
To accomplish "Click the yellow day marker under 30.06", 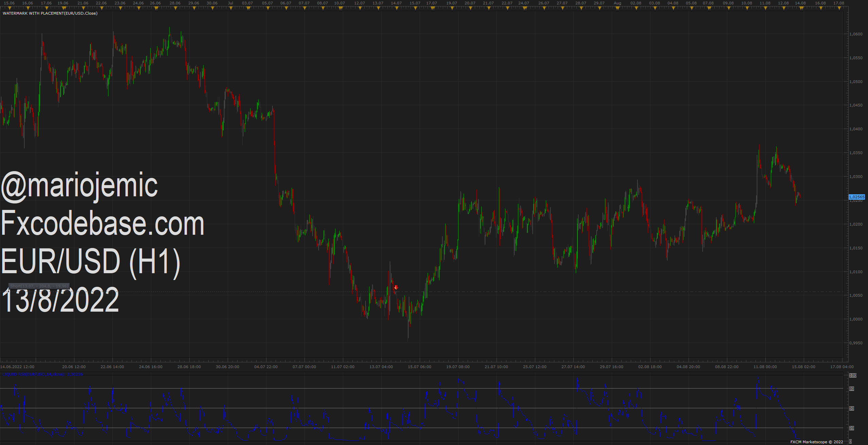I will pyautogui.click(x=212, y=8).
